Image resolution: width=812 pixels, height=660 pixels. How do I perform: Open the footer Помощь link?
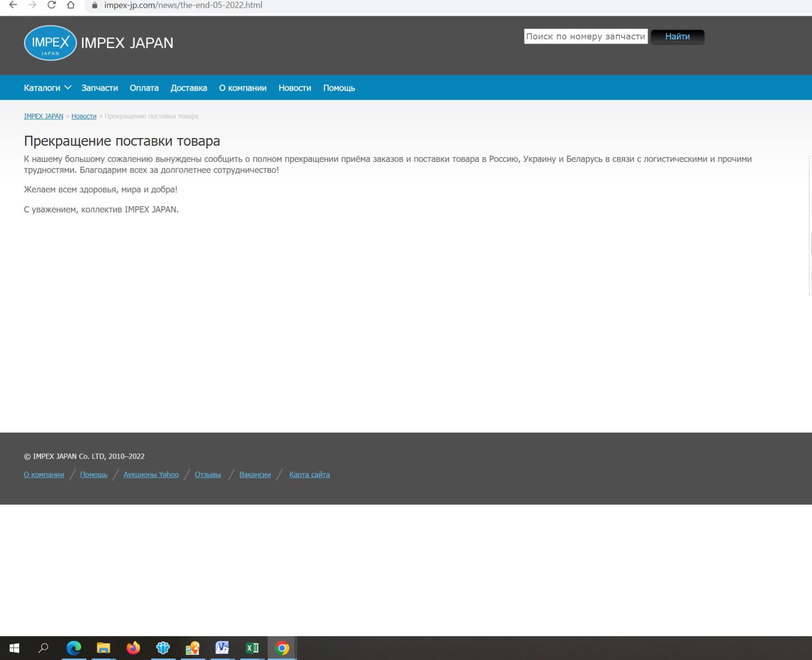pos(94,475)
